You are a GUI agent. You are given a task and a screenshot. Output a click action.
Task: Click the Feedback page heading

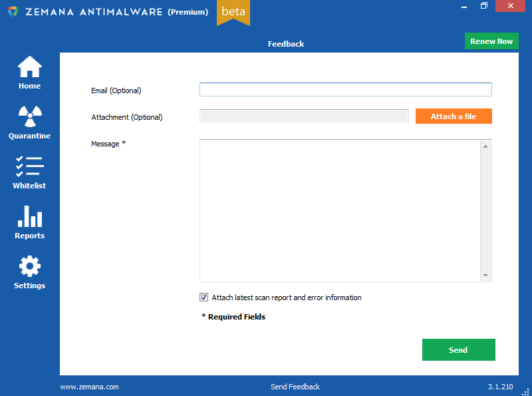[x=286, y=44]
